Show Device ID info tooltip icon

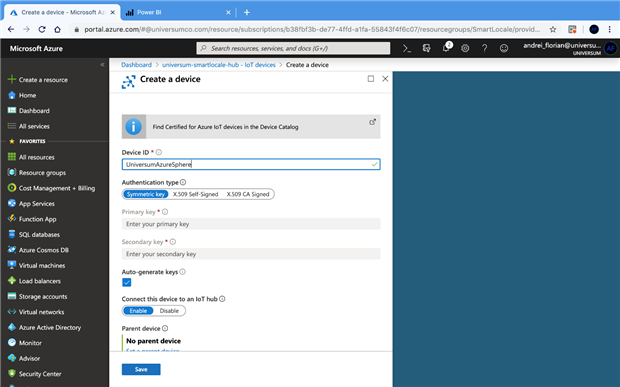click(x=159, y=152)
